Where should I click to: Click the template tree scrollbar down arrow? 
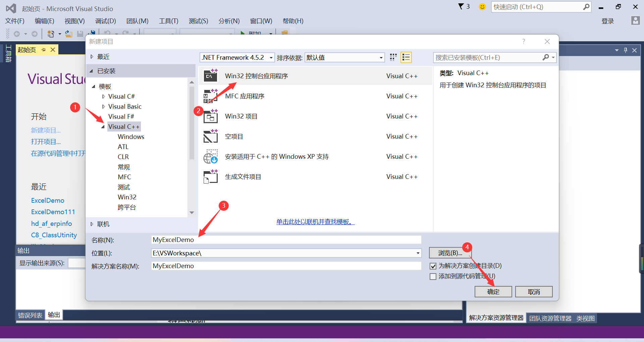(x=192, y=212)
